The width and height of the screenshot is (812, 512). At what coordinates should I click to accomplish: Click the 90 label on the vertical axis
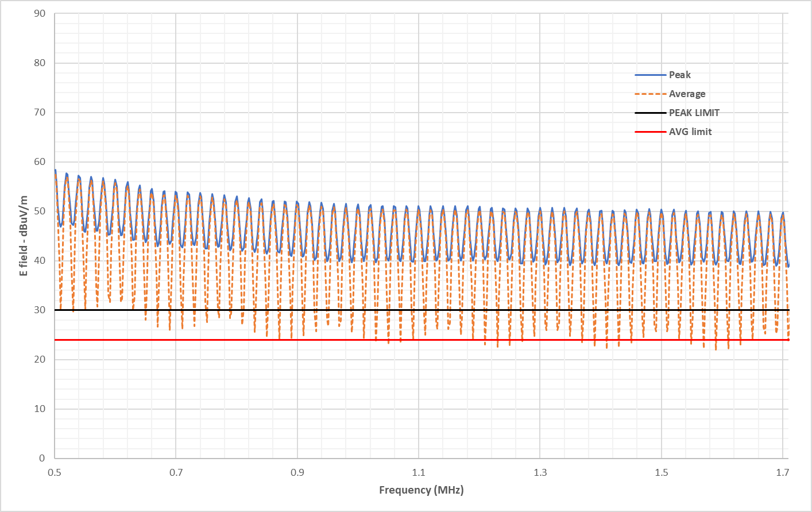[40, 13]
